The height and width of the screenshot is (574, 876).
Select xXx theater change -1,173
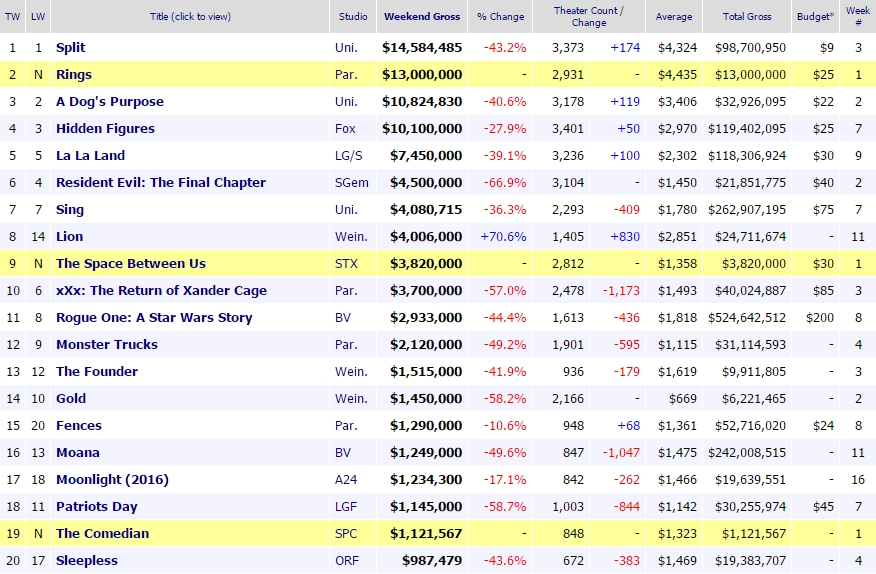pyautogui.click(x=621, y=291)
